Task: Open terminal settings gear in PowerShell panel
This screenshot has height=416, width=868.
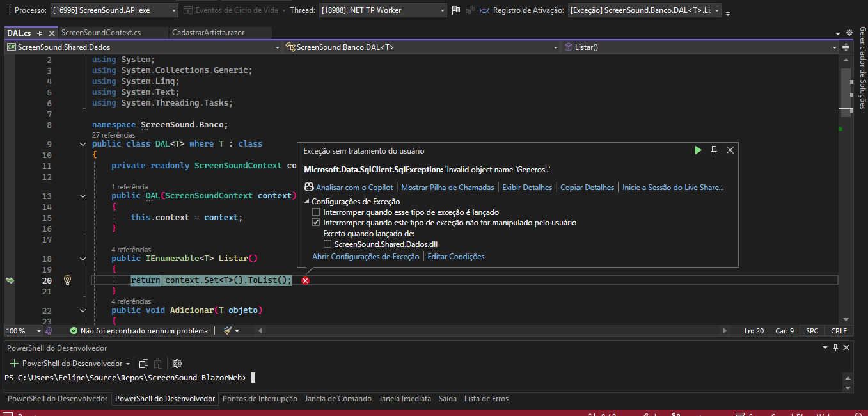Action: (x=177, y=363)
